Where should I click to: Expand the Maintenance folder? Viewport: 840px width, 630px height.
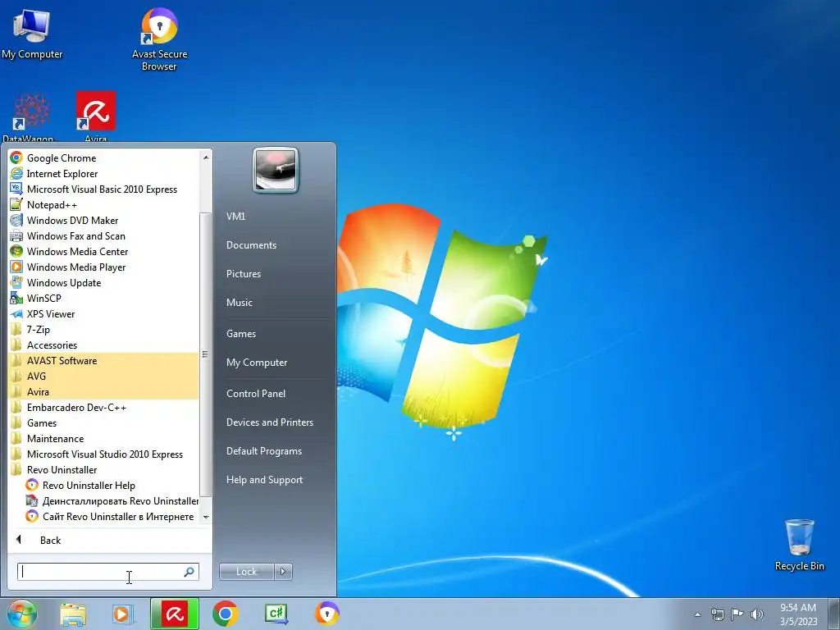104,438
